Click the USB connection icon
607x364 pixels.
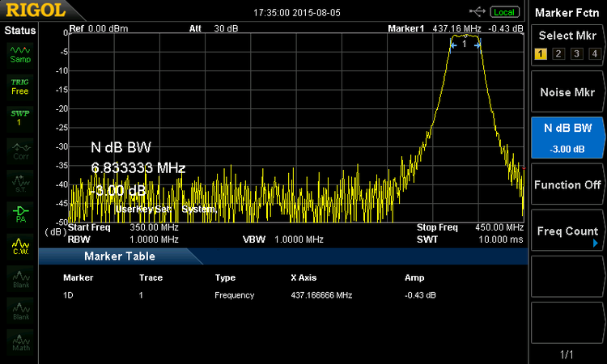tap(478, 11)
